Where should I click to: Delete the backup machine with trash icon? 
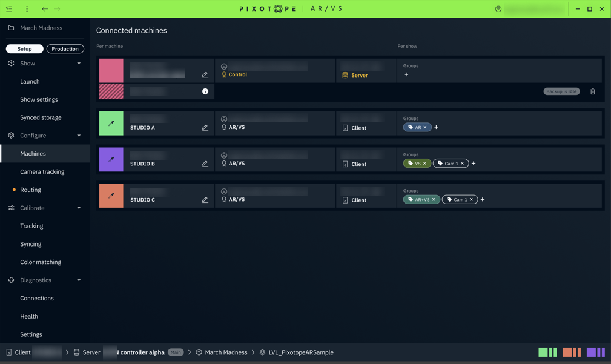click(593, 91)
